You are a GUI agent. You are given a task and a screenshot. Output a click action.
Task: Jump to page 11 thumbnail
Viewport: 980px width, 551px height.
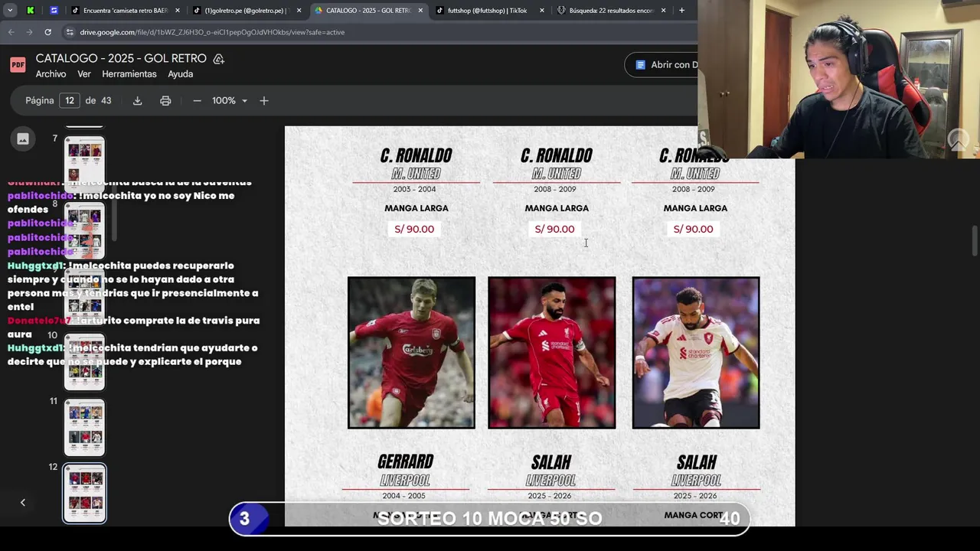pos(84,427)
